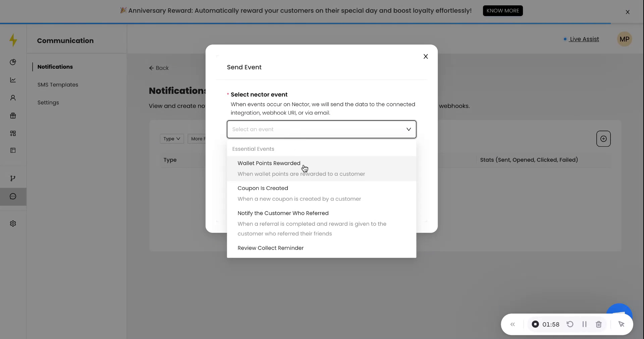Click the layout panel icon in sidebar
This screenshot has width=644, height=339.
[13, 151]
